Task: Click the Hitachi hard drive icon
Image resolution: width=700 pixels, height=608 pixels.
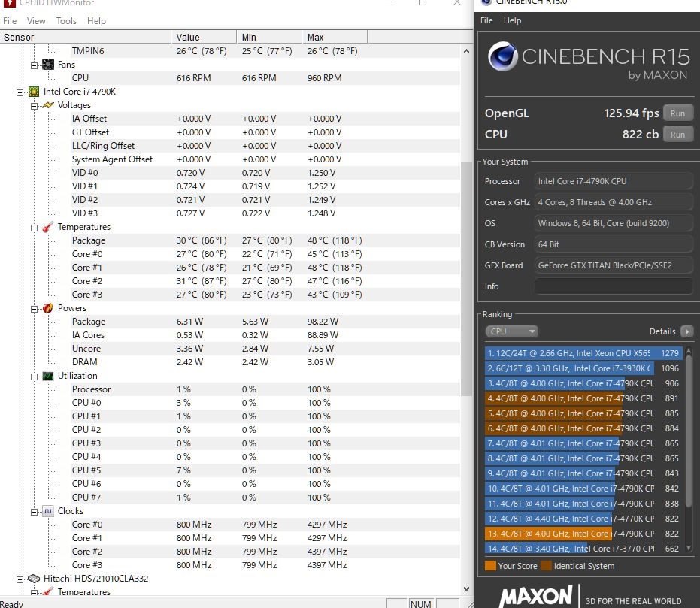Action: point(34,579)
